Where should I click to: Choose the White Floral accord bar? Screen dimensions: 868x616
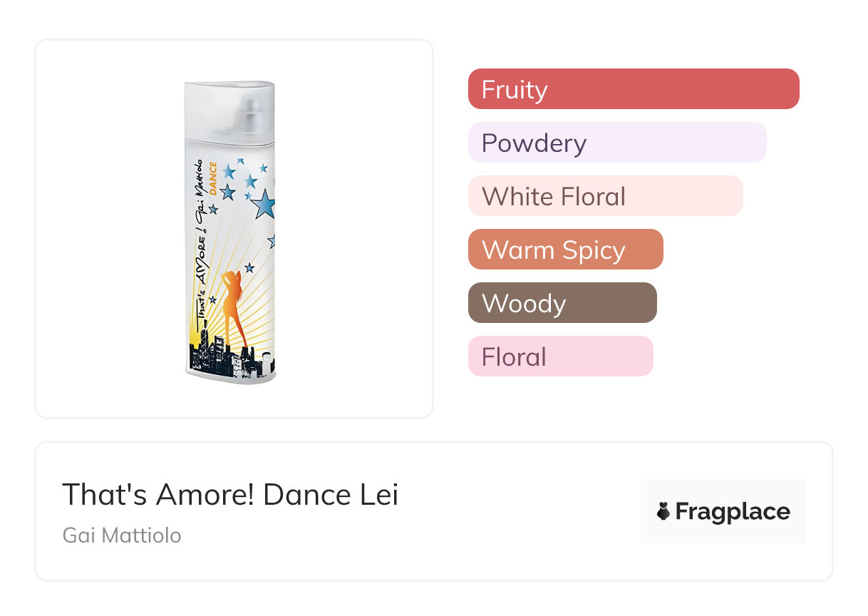(x=605, y=196)
